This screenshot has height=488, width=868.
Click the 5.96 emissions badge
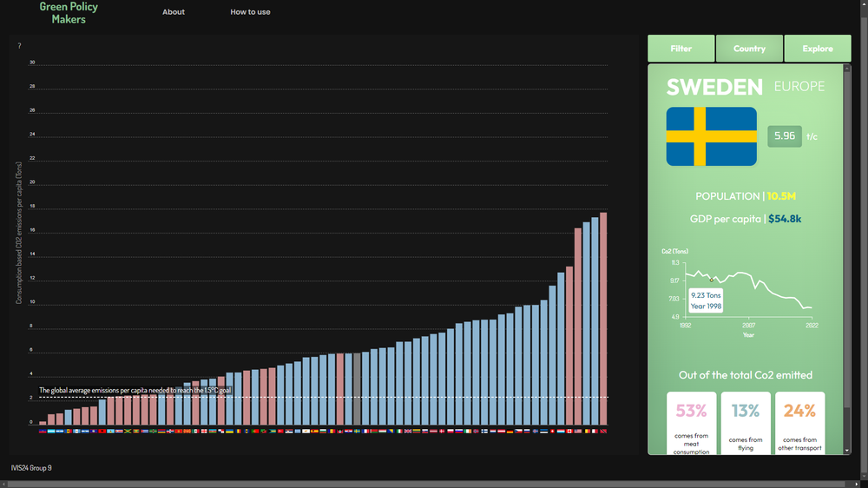point(785,136)
